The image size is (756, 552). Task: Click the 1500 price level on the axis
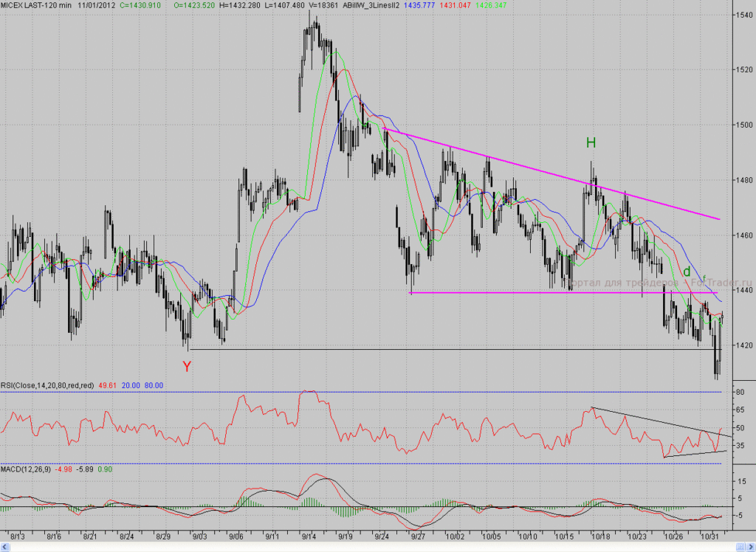(743, 125)
